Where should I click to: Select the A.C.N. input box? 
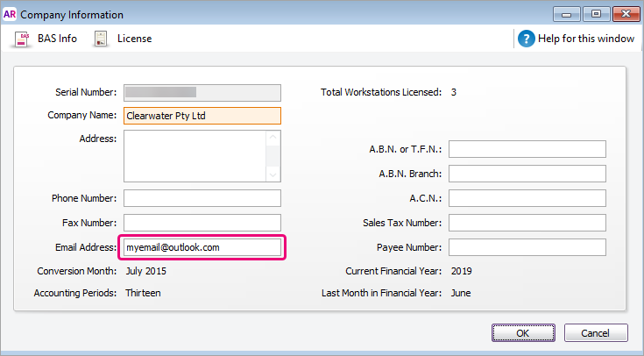click(x=527, y=198)
